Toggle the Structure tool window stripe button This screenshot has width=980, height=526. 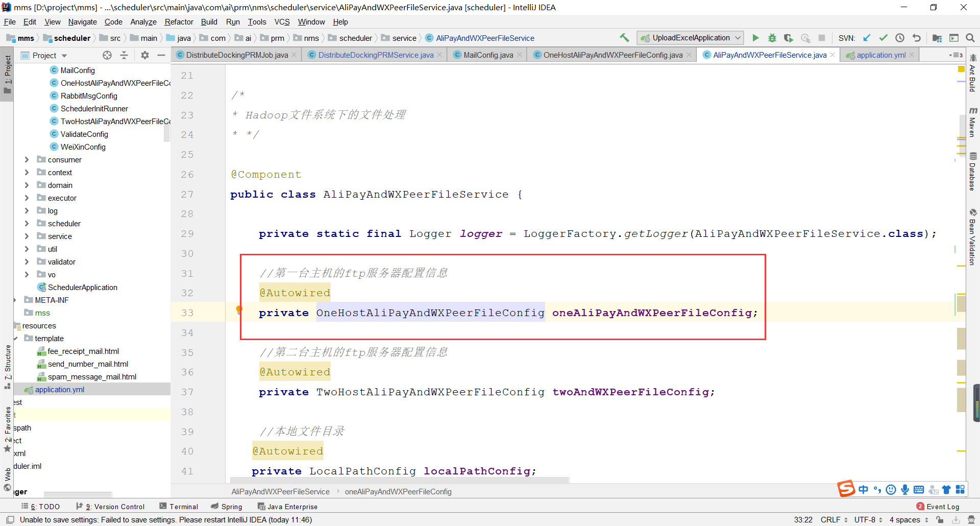pyautogui.click(x=7, y=367)
